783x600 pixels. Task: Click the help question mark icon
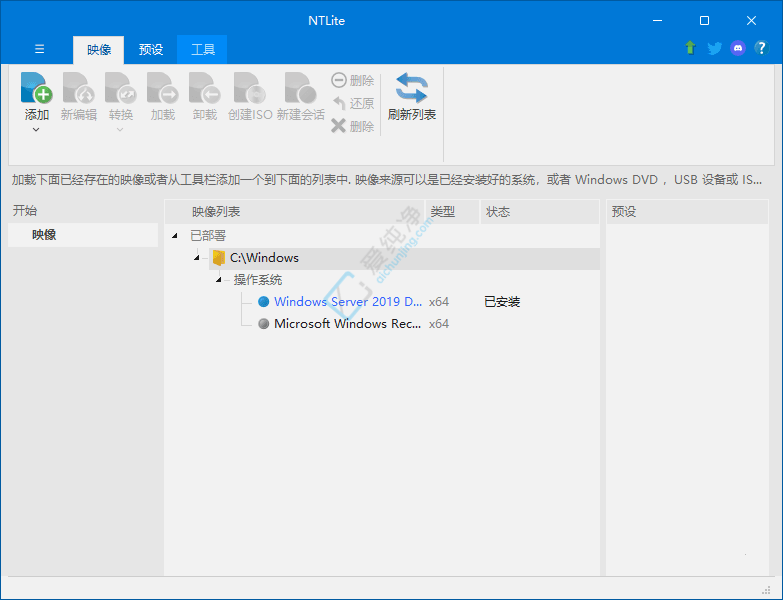coord(762,48)
